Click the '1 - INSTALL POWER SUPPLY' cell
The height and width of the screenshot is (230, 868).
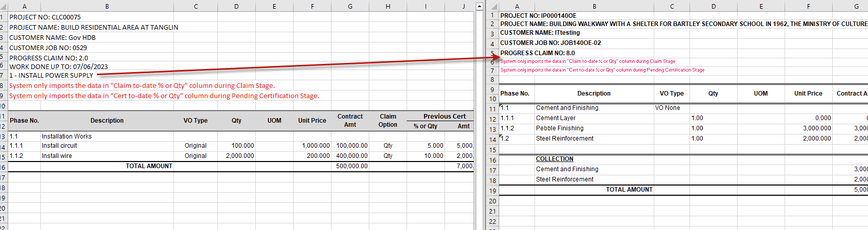(x=51, y=75)
